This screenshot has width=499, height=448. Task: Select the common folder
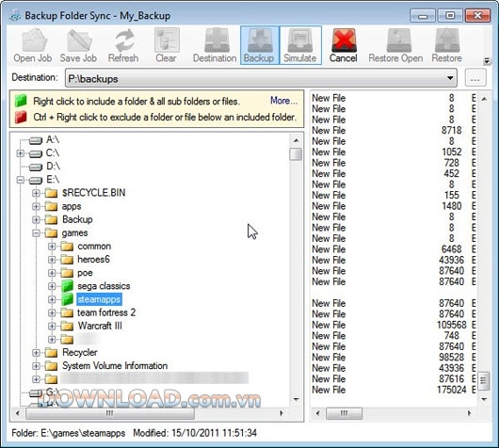94,247
